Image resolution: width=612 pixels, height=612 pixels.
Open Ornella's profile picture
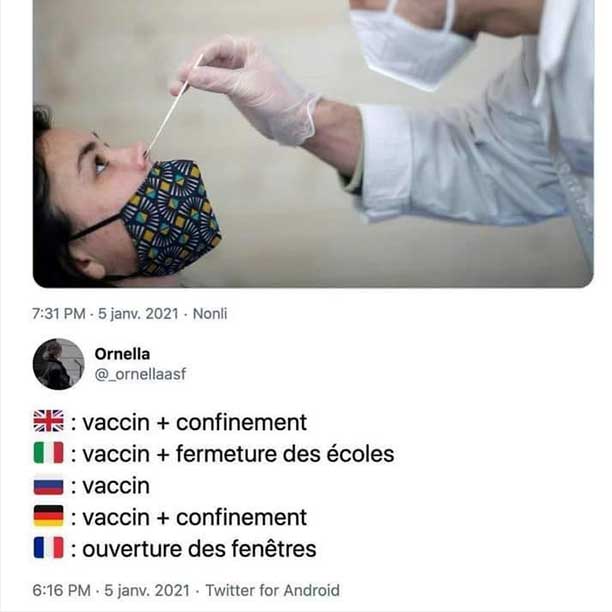click(59, 364)
